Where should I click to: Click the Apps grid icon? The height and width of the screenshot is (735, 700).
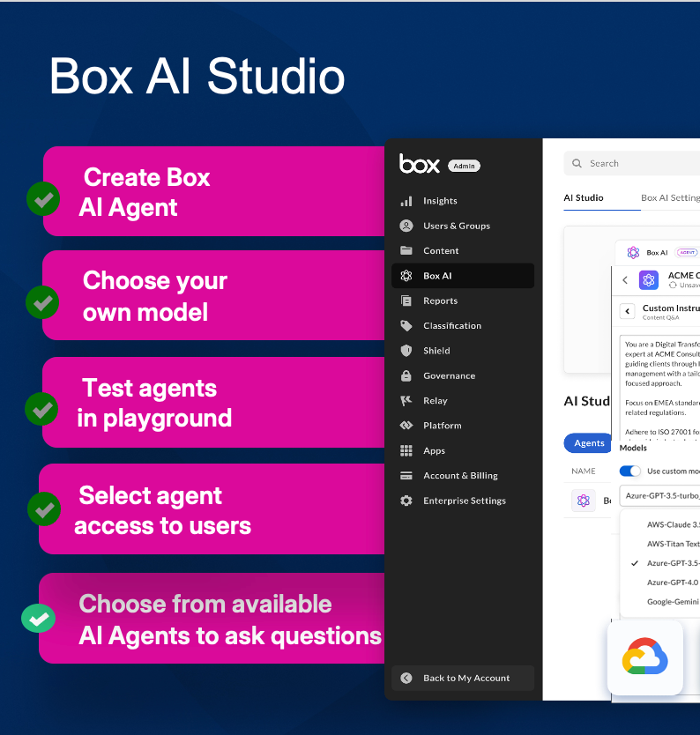(406, 450)
